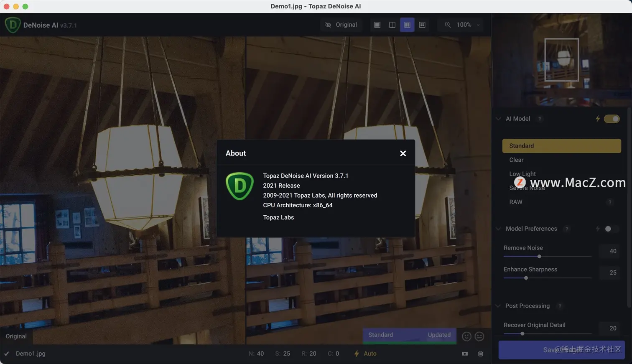Click the Save Image button
The height and width of the screenshot is (364, 632).
tap(561, 350)
